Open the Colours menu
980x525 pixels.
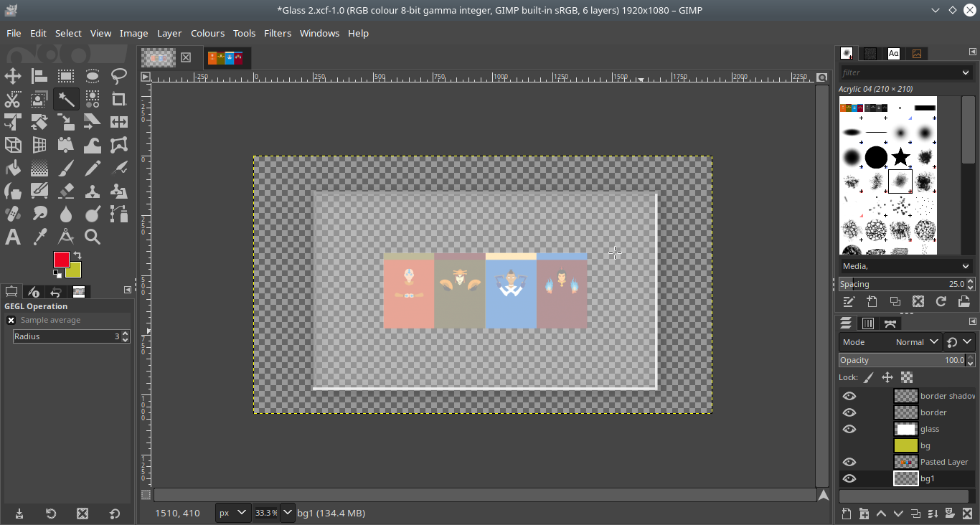click(207, 33)
